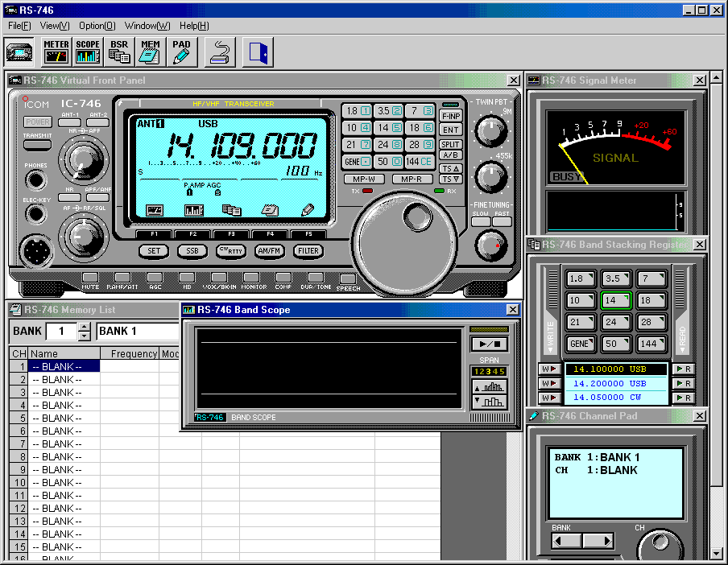Image resolution: width=728 pixels, height=565 pixels.
Task: Toggle the ANT-2 antenna button
Action: coord(98,123)
